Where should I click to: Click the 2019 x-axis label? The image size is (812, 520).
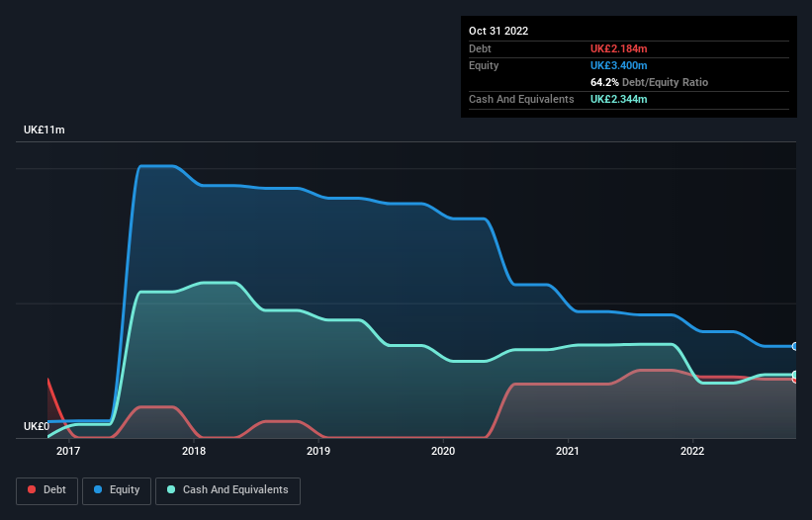(318, 451)
